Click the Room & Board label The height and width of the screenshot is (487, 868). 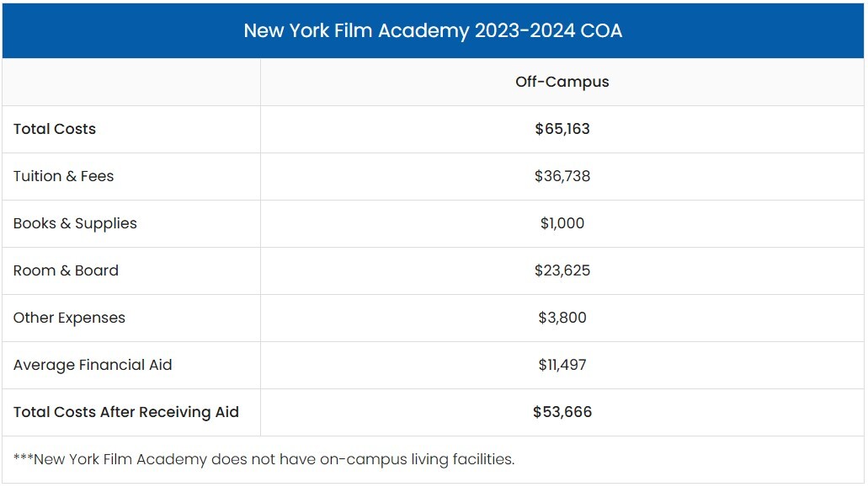(66, 270)
